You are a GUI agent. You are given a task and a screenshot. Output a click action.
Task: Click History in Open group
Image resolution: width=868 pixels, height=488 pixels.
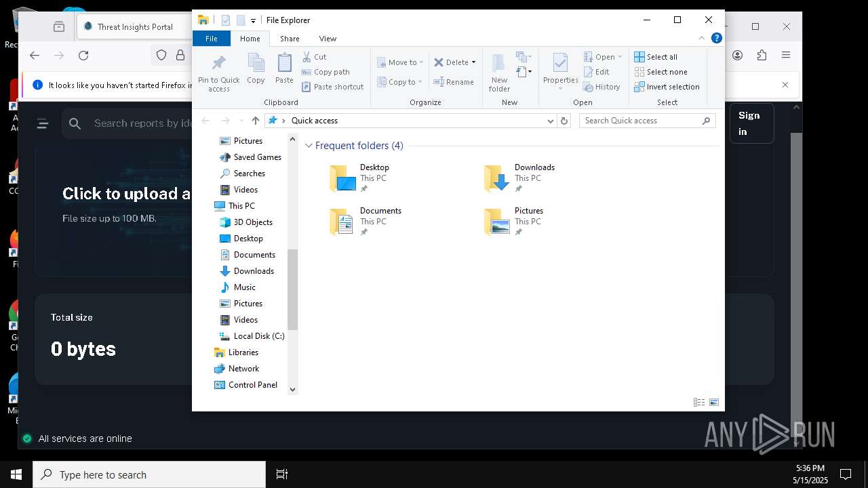pyautogui.click(x=602, y=87)
